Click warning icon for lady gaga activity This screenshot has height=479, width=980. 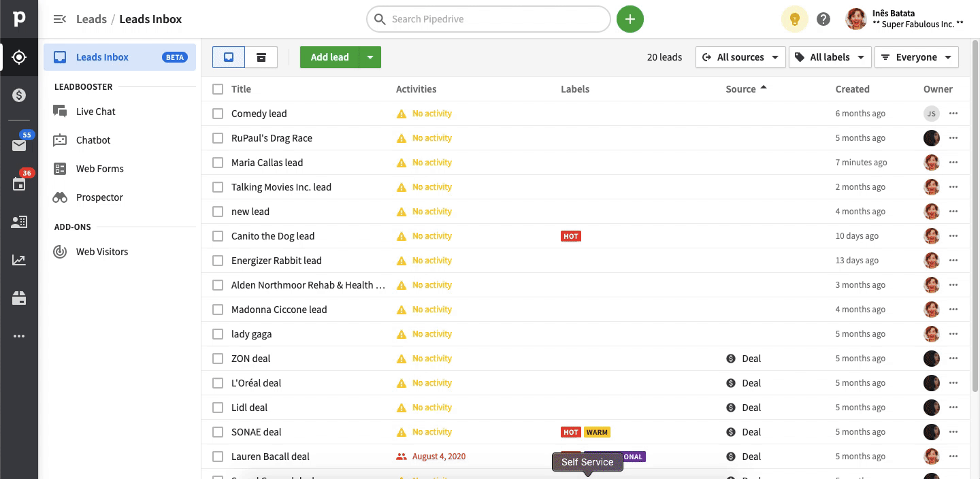402,334
